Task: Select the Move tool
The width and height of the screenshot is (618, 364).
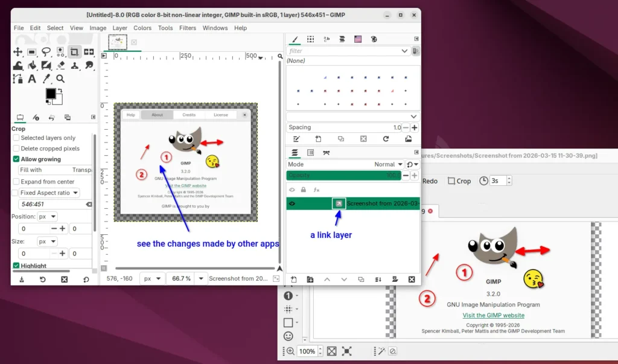Action: 18,51
